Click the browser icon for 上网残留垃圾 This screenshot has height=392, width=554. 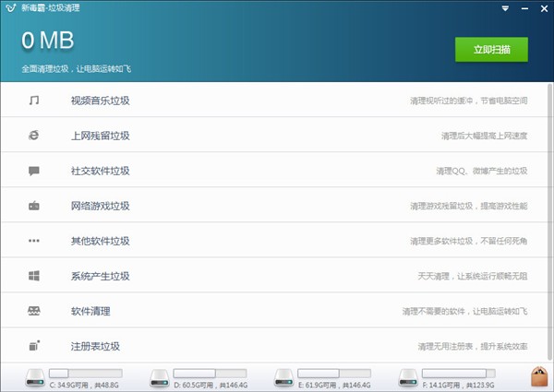pos(34,136)
